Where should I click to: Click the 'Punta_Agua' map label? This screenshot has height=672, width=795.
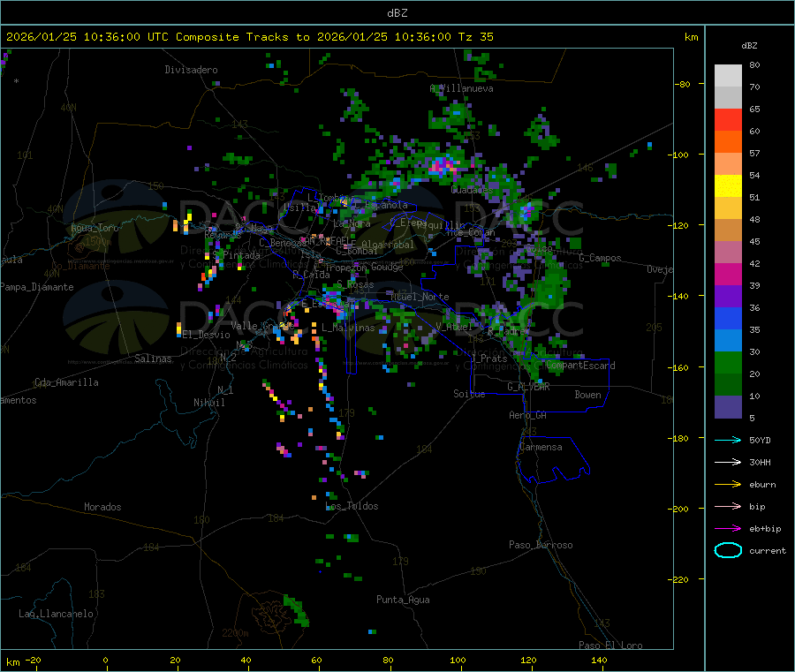403,600
